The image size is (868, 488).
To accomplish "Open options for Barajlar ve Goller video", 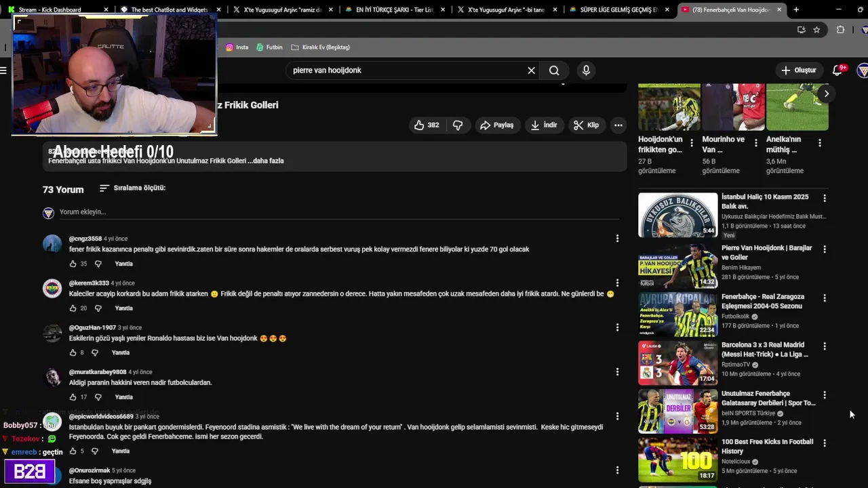I will 825,249.
